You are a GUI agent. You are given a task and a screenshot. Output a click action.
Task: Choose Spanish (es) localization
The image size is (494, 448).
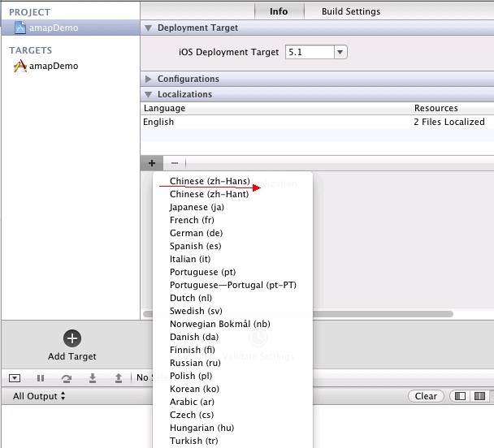click(x=232, y=246)
